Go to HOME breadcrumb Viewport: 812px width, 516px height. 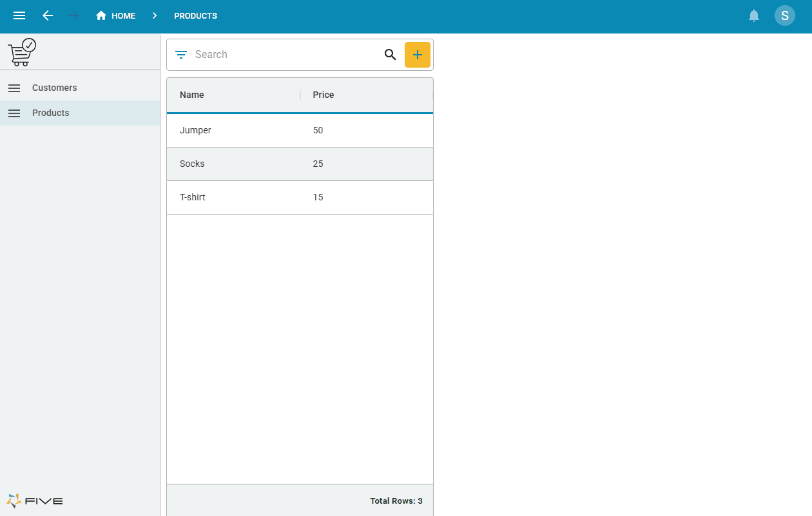(x=116, y=15)
